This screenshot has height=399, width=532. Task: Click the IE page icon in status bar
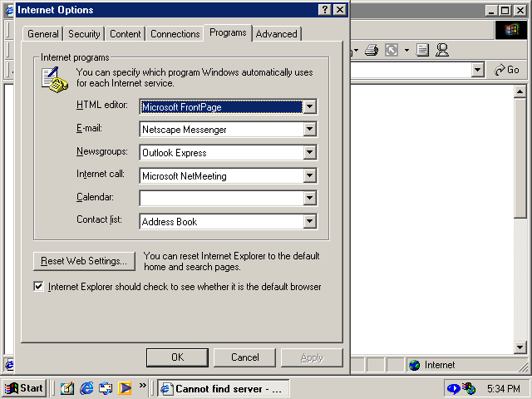(x=9, y=365)
